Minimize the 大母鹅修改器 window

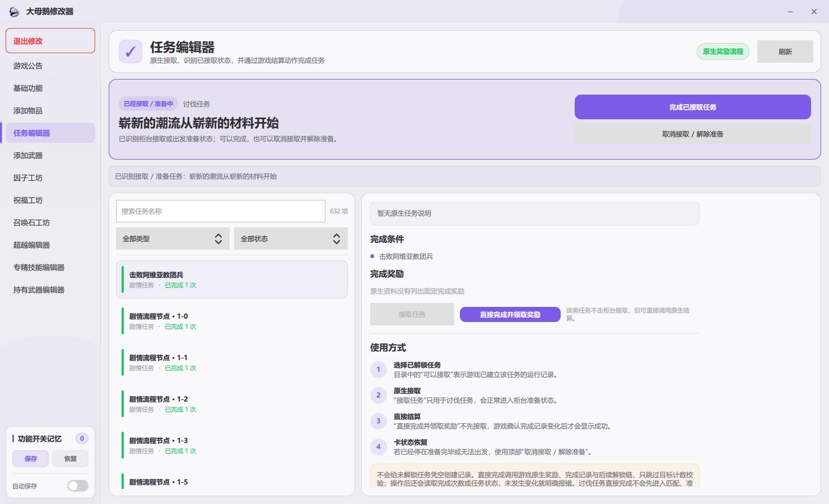tap(790, 11)
